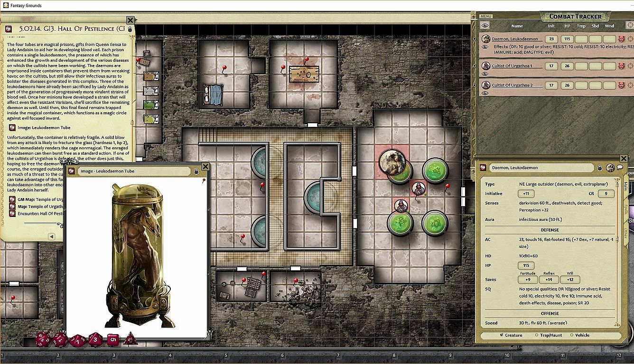Switch to the Other tab of the NPC sheet
634x364 pixels.
click(625, 233)
